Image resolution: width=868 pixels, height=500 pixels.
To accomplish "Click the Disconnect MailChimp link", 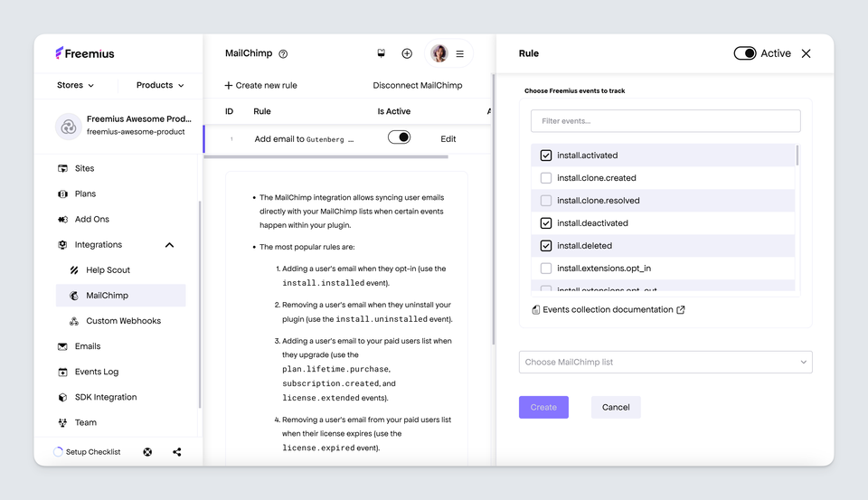I will click(x=417, y=86).
